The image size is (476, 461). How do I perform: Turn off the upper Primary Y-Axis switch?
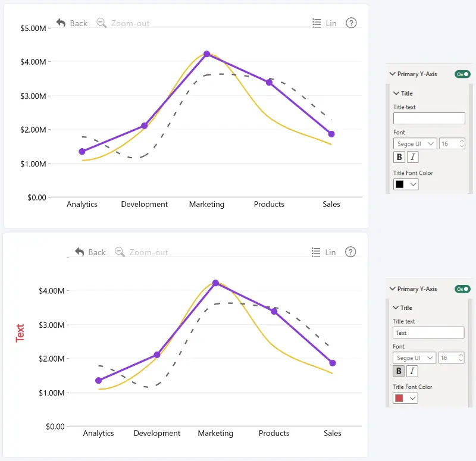click(x=462, y=74)
